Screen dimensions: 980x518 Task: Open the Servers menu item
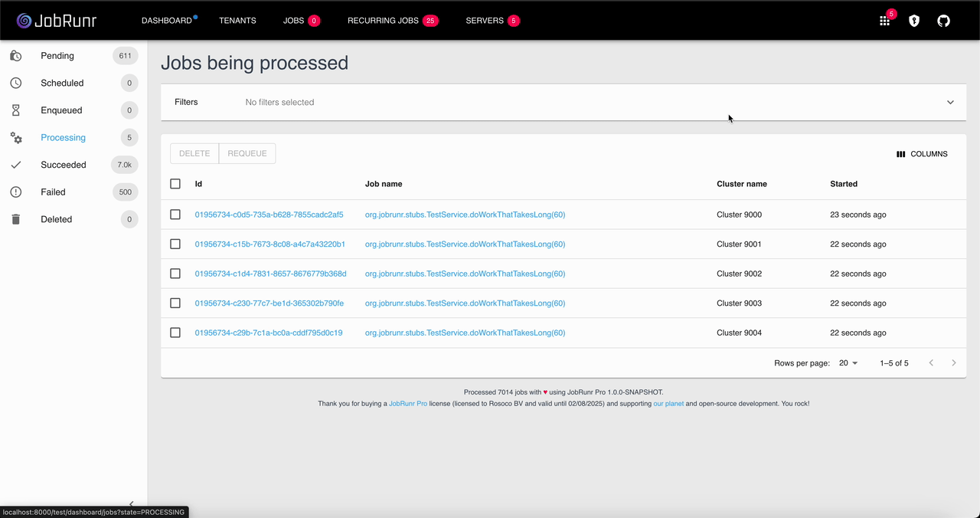coord(485,21)
